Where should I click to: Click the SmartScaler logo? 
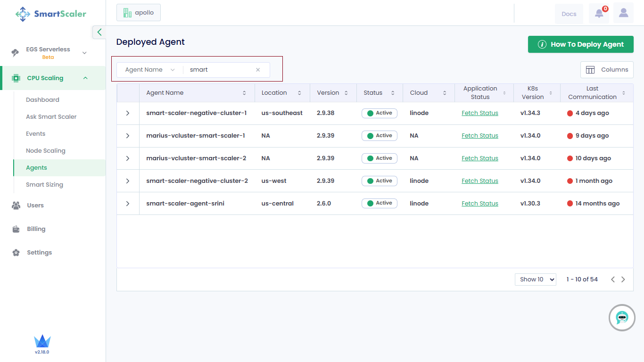point(51,14)
